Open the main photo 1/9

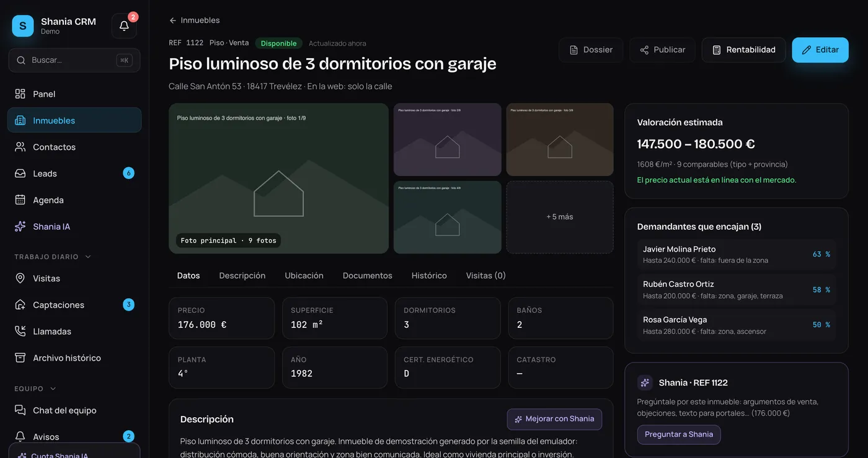click(279, 178)
